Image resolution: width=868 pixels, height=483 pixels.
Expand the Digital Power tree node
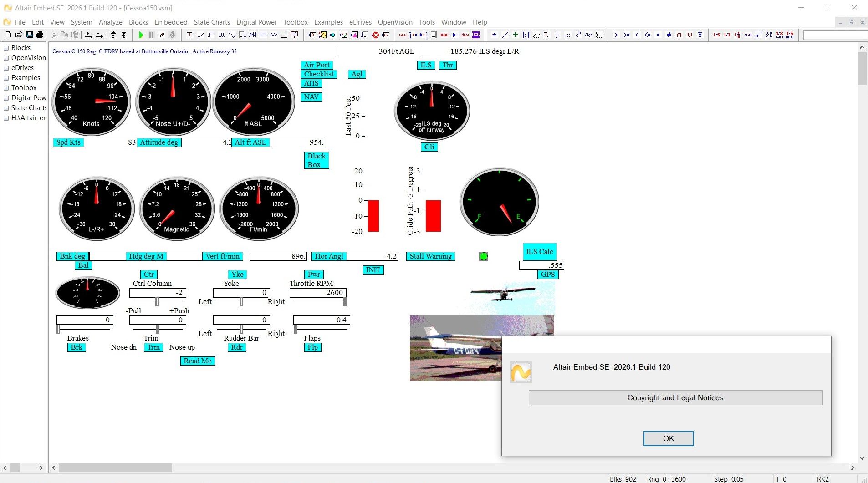[6, 98]
